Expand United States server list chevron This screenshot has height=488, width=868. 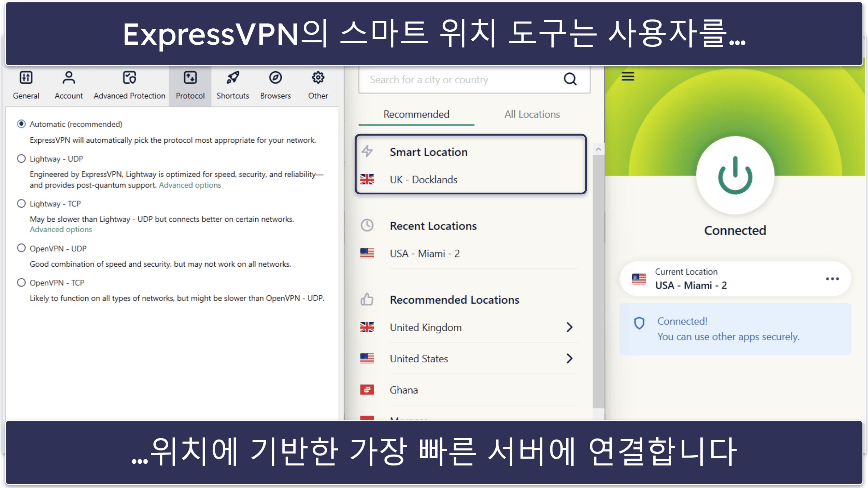(x=569, y=359)
